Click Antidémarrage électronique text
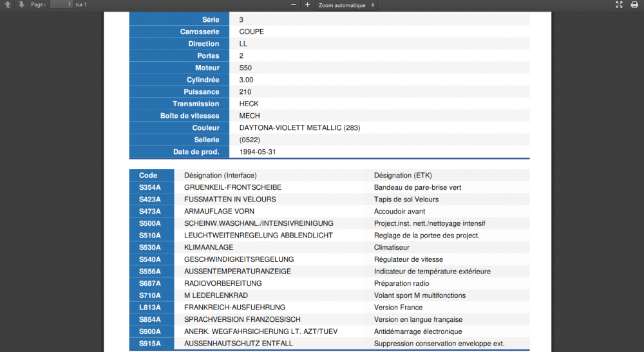This screenshot has height=352, width=644. 418,331
